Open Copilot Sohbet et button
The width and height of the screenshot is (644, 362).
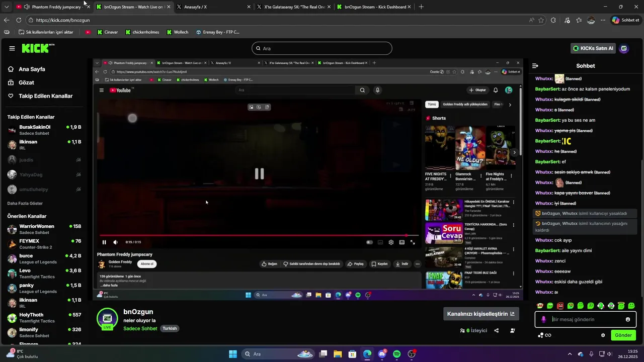625,20
